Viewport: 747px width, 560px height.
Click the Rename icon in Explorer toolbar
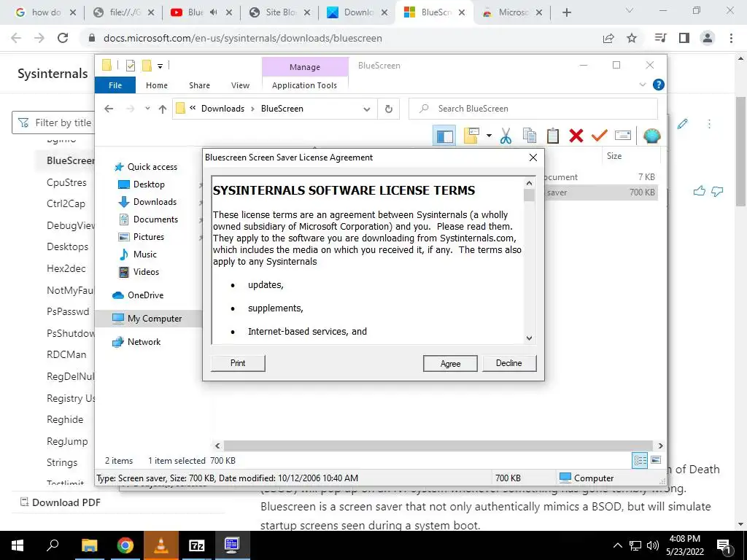623,136
